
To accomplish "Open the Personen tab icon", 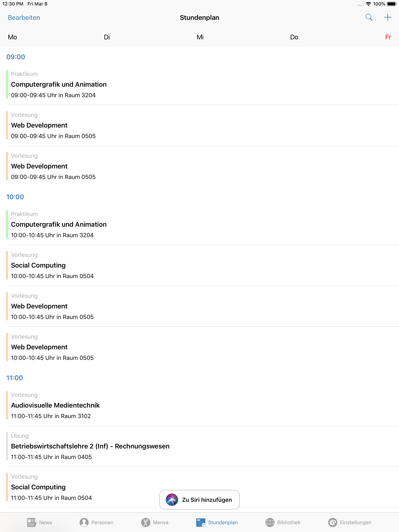I will (x=84, y=522).
